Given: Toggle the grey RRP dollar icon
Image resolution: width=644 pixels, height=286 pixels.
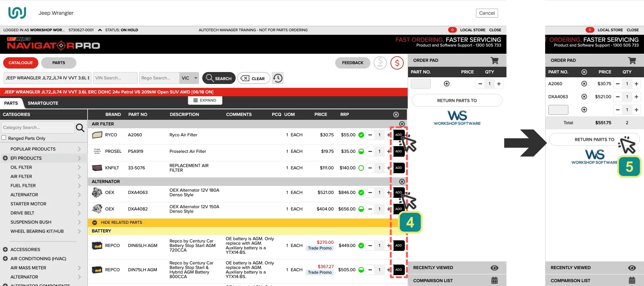Looking at the screenshot, I should (380, 63).
